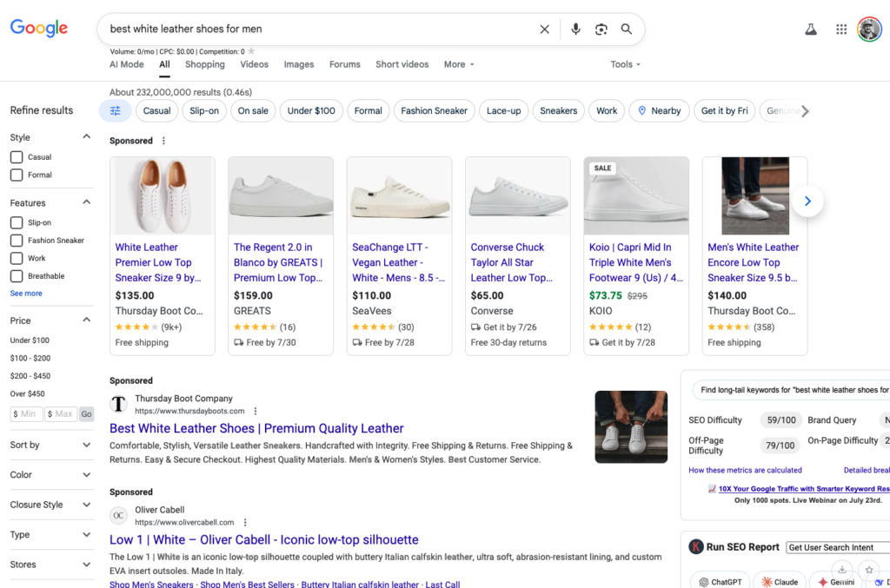Check the Slip-on feature checkbox
The height and width of the screenshot is (588, 890).
pyautogui.click(x=17, y=223)
